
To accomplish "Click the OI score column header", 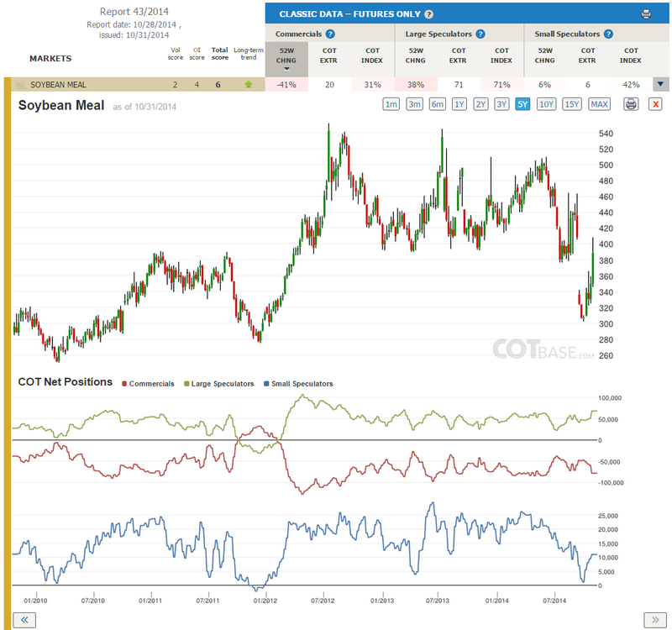I will 197,54.
